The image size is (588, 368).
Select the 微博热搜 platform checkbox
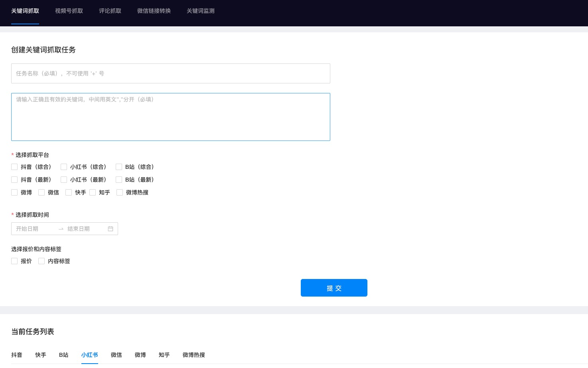(x=120, y=192)
